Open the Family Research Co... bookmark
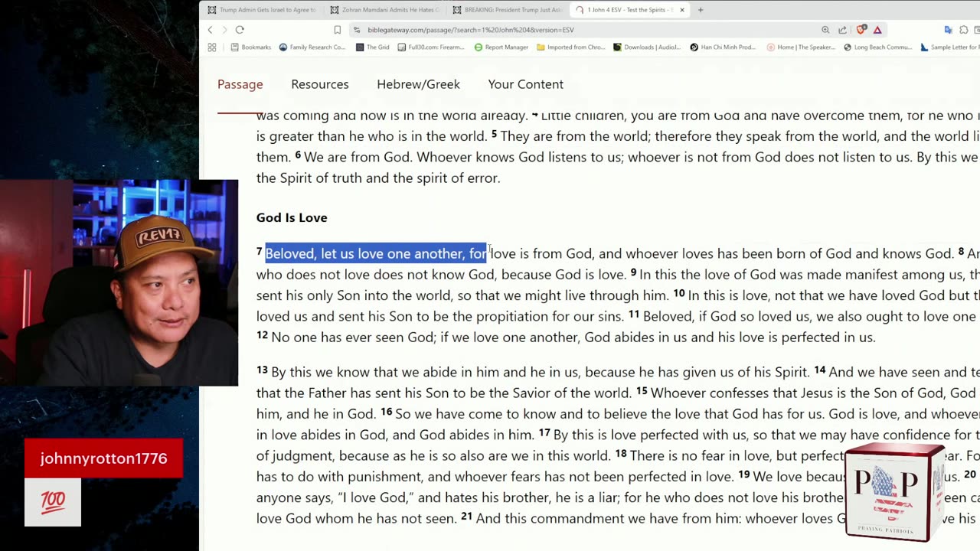This screenshot has height=551, width=980. (312, 47)
